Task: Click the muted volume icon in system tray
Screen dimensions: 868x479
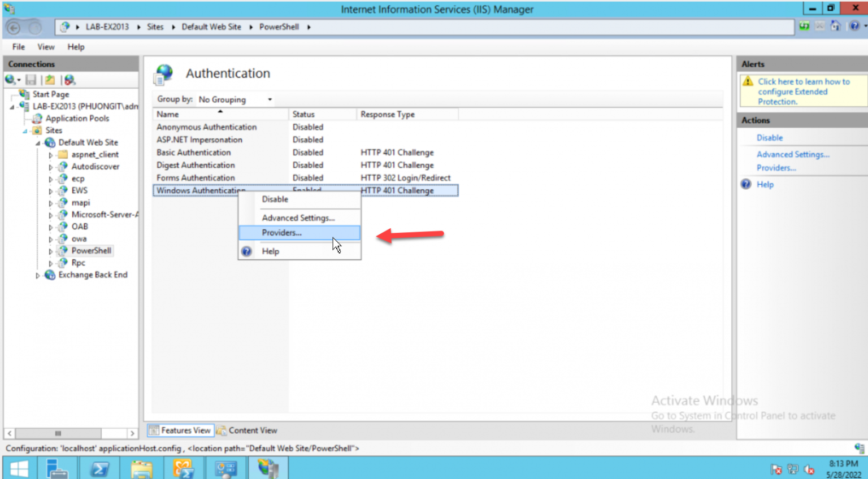Action: pos(809,469)
